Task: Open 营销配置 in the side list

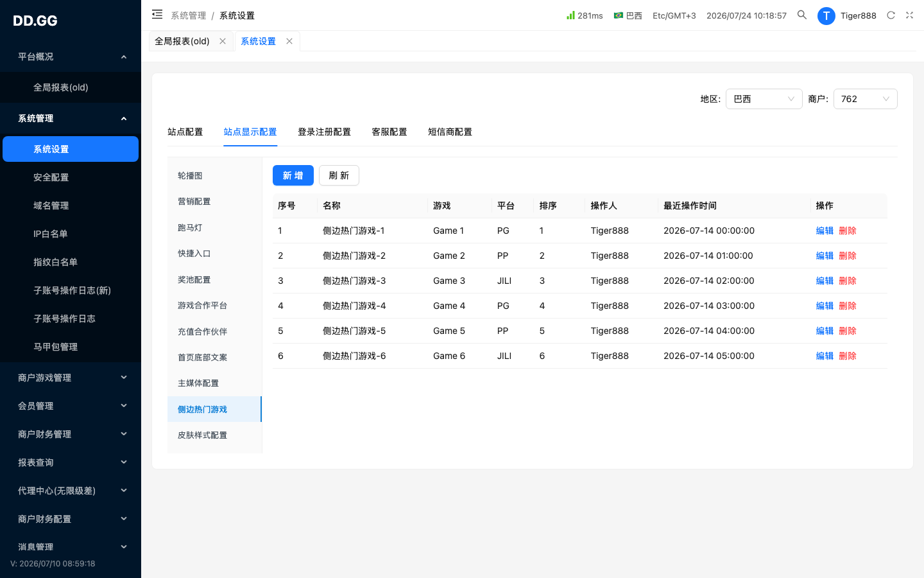Action: pyautogui.click(x=214, y=201)
